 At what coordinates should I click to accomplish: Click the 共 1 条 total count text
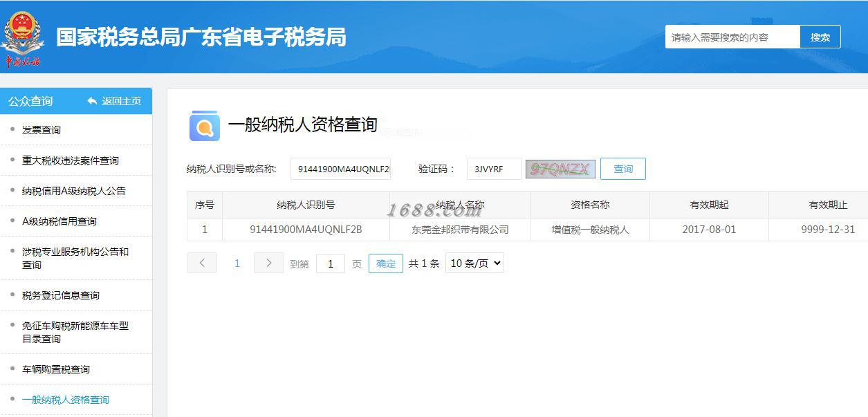tap(424, 263)
